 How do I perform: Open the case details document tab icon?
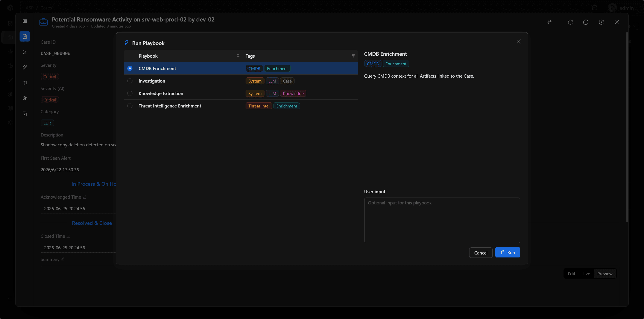[x=25, y=37]
